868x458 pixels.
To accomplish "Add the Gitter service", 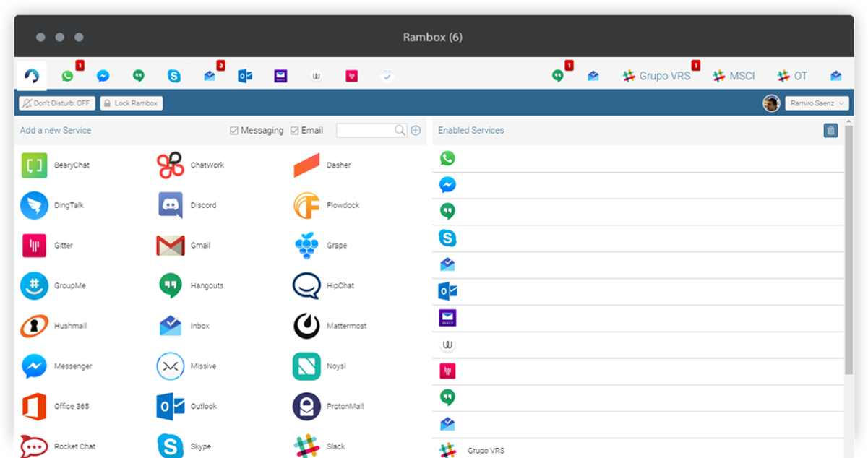I will pyautogui.click(x=48, y=246).
